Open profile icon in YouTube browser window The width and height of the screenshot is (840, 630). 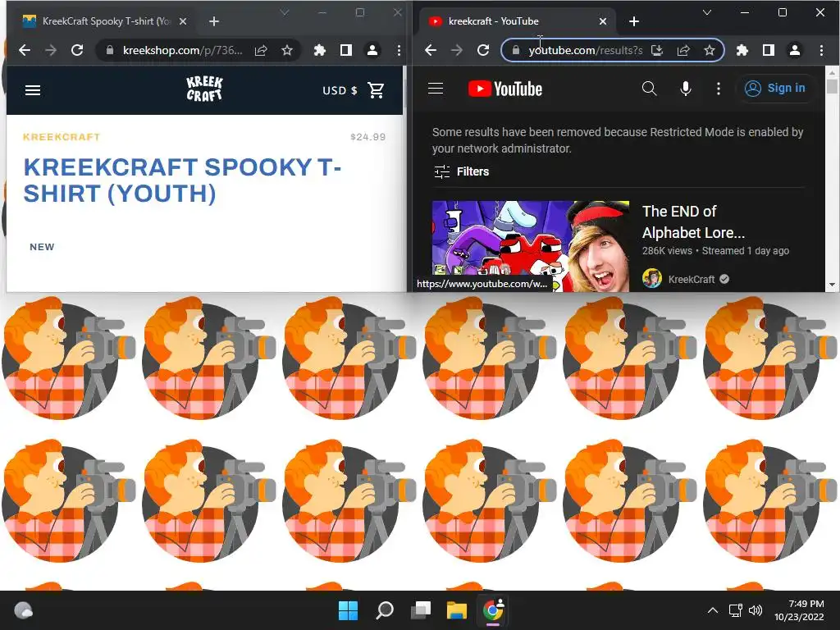click(794, 50)
